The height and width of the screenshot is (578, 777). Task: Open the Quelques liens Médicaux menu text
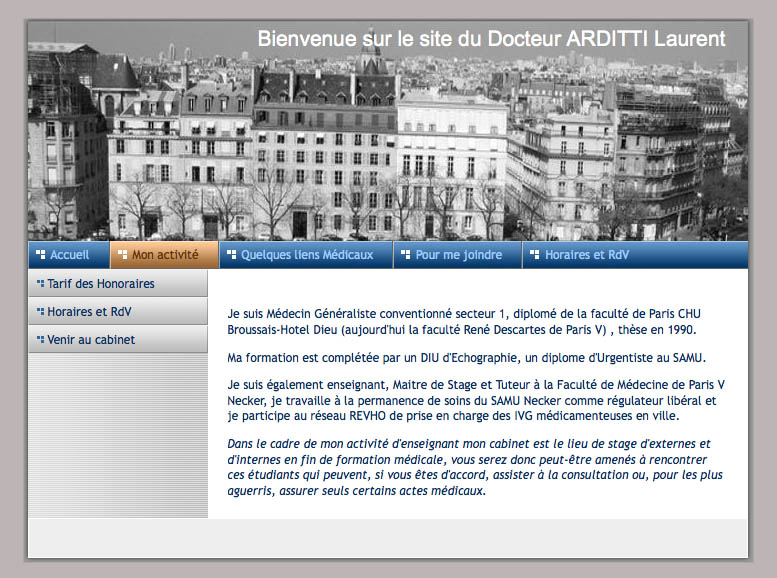[307, 255]
